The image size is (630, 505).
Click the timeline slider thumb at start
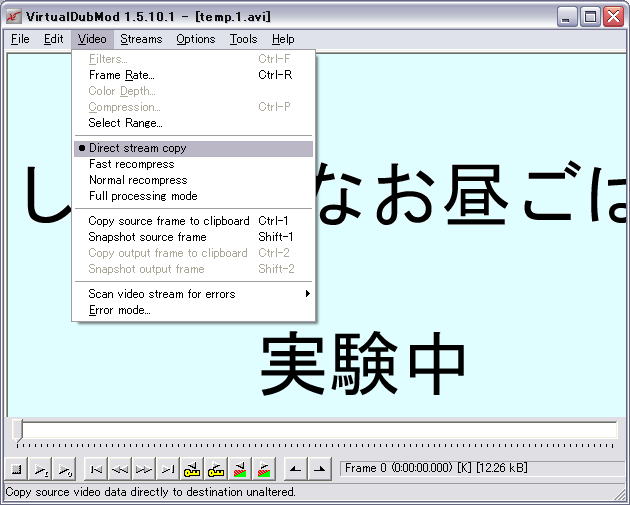tap(17, 431)
